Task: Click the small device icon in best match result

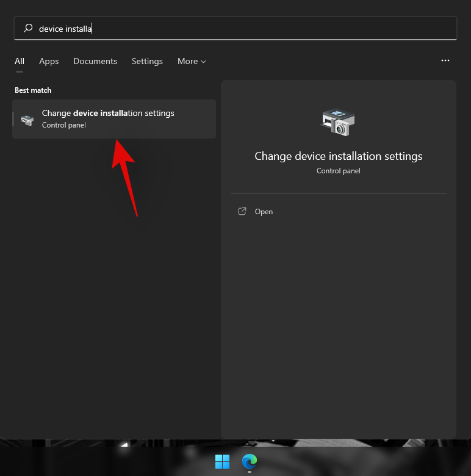Action: (x=27, y=120)
